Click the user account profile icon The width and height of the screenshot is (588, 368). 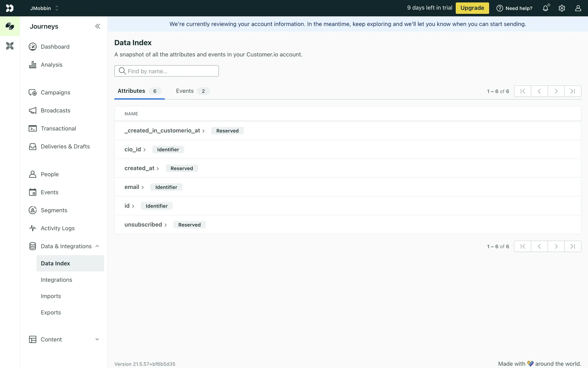578,8
